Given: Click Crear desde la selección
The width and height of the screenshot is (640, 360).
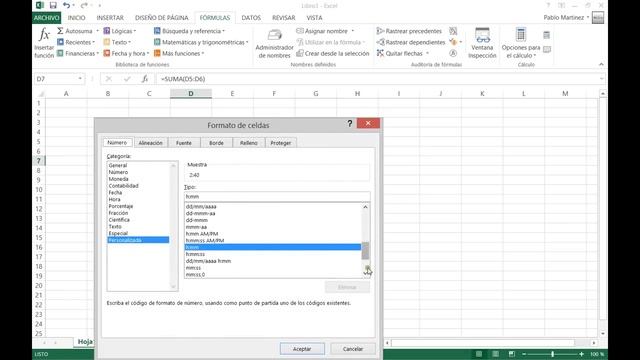Looking at the screenshot, I should 333,53.
